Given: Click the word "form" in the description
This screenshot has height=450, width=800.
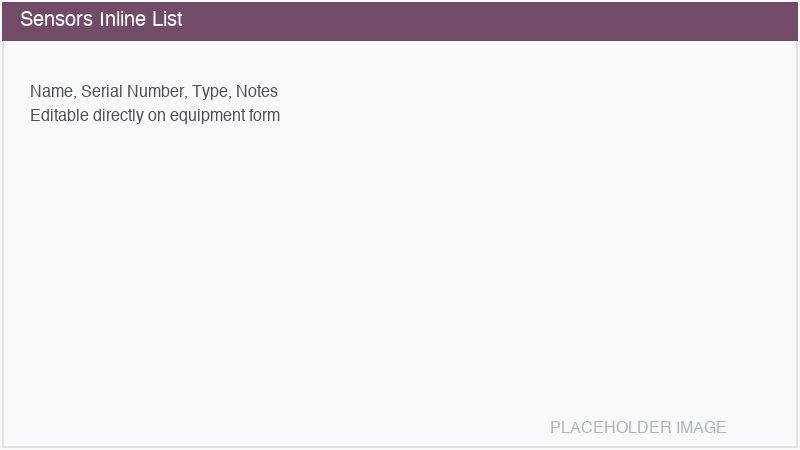Looking at the screenshot, I should click(263, 115).
